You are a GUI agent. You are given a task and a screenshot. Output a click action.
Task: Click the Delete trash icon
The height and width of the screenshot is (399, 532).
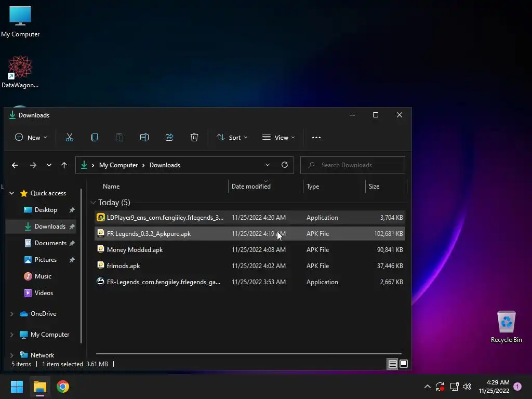(194, 137)
